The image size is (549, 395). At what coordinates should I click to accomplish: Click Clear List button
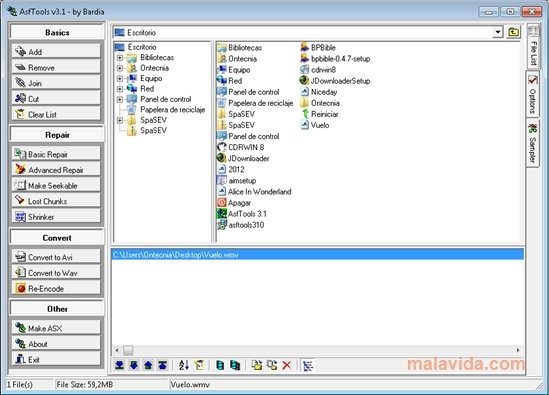click(56, 114)
